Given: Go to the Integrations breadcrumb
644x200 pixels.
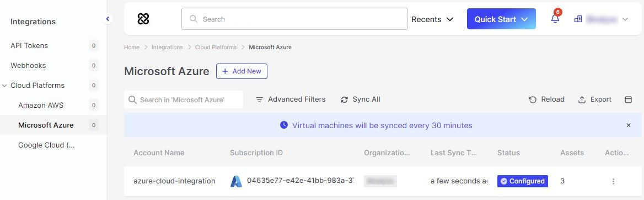Looking at the screenshot, I should click(167, 48).
